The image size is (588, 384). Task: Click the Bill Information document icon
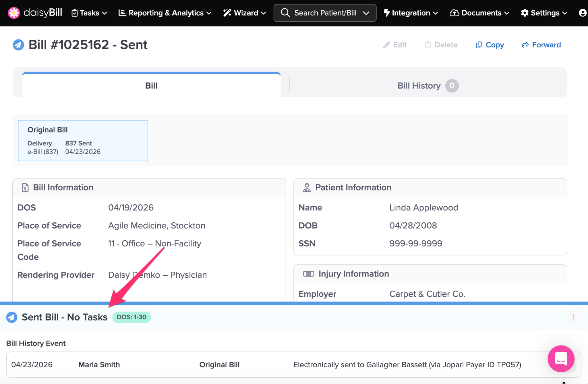25,187
